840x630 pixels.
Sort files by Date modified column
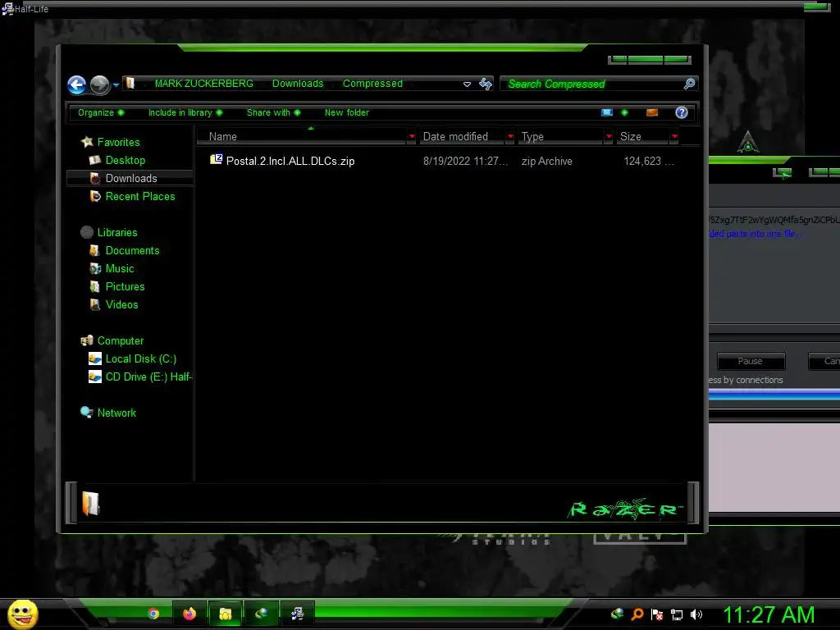(462, 137)
